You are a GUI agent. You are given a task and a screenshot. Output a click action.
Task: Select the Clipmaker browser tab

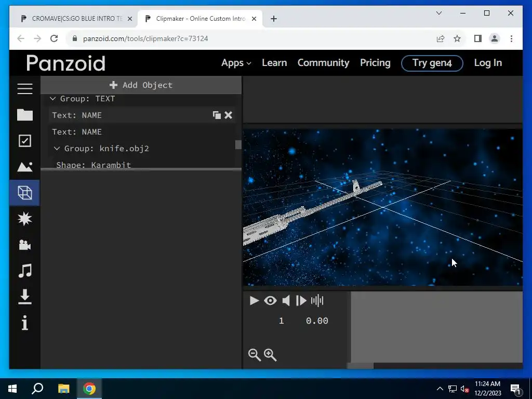coord(200,19)
